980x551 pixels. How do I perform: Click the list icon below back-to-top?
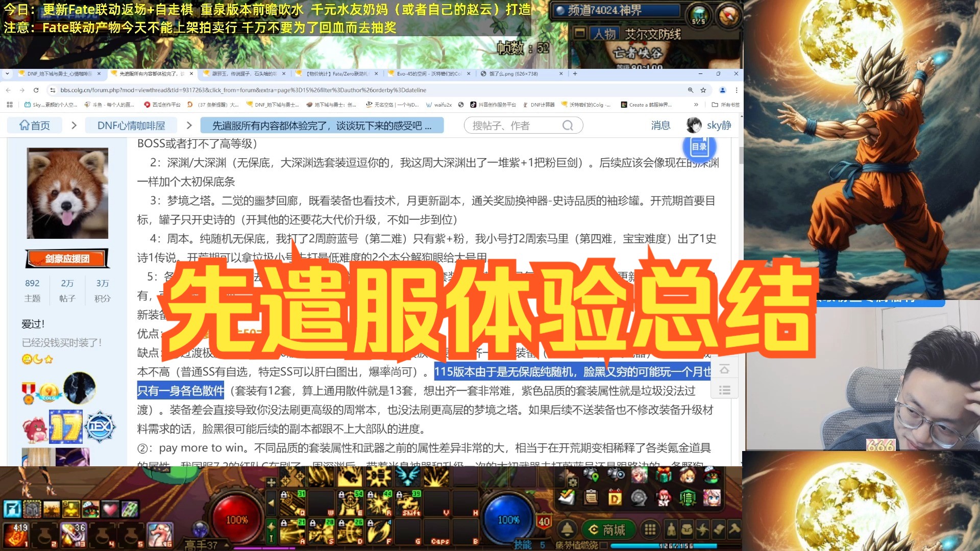tap(725, 390)
